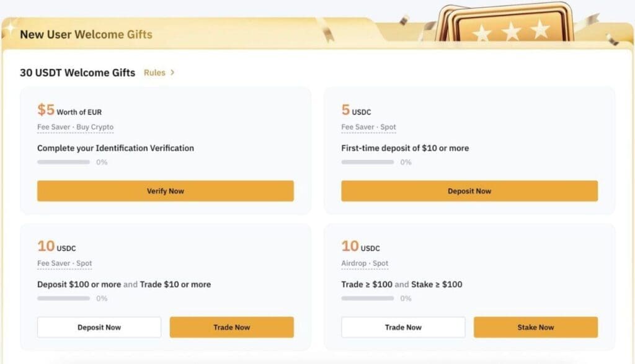This screenshot has height=364, width=635.
Task: Click the orange Trade Now button
Action: tap(231, 327)
